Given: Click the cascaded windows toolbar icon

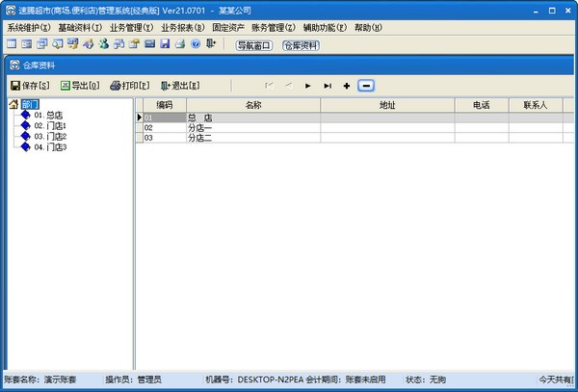Looking at the screenshot, I should tap(42, 44).
